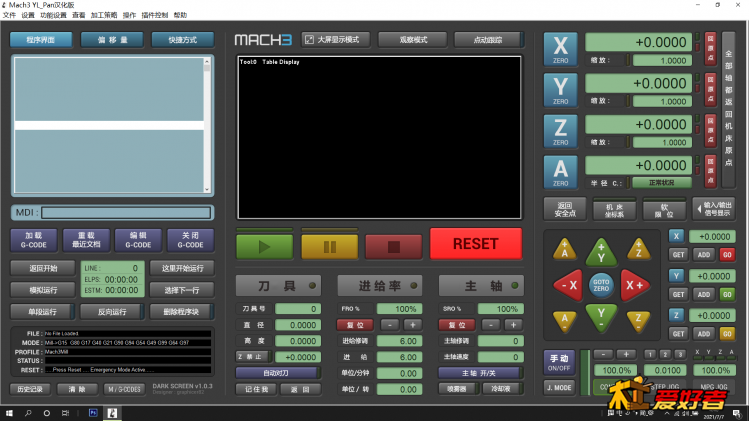Open the 功能设置 menu

pos(53,15)
